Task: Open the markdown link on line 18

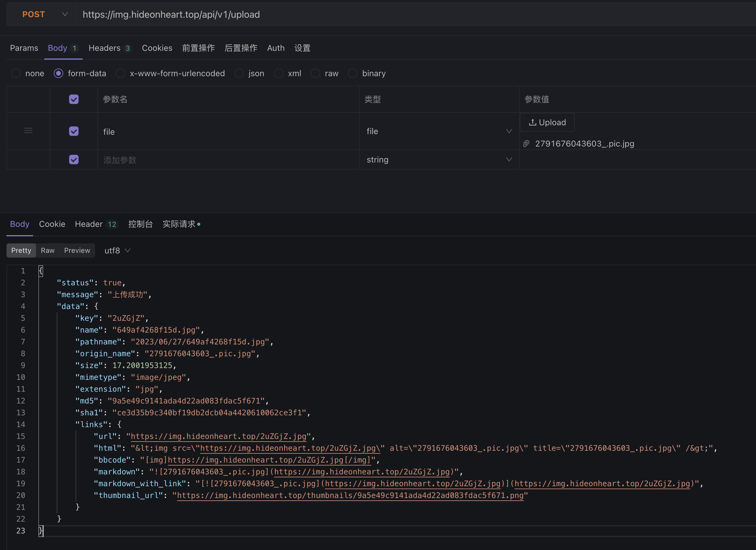Action: (362, 472)
